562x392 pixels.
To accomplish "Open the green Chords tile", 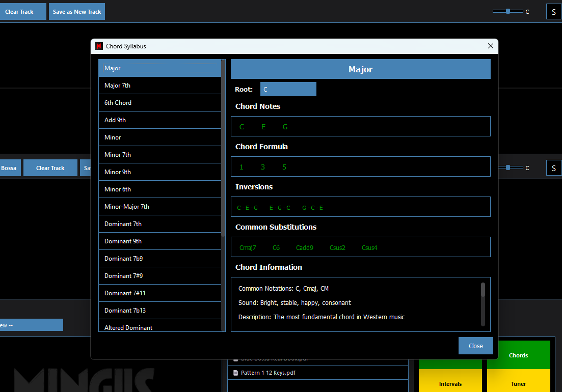I will 518,355.
